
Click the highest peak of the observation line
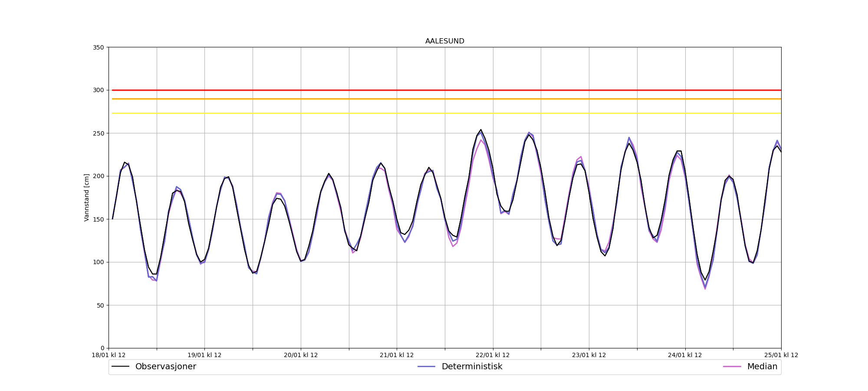click(481, 129)
